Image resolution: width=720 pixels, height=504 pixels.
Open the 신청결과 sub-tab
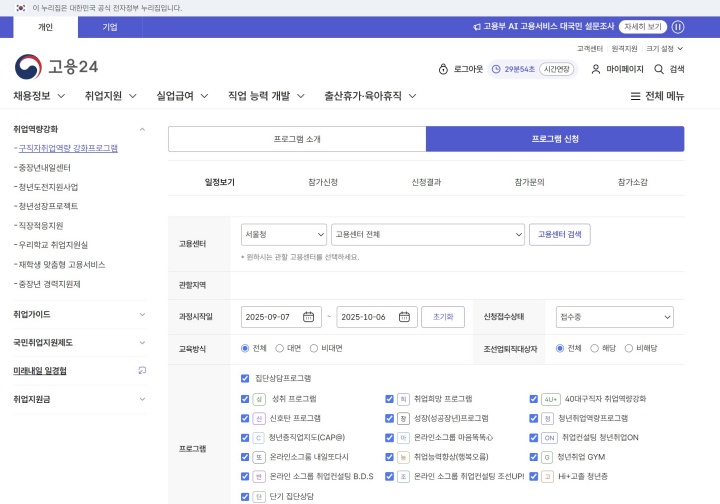426,182
